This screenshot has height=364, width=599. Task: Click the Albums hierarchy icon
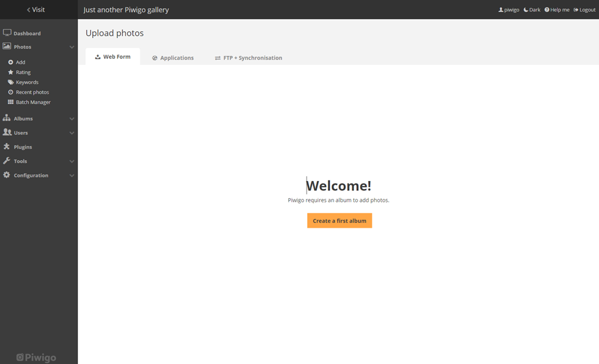click(7, 118)
